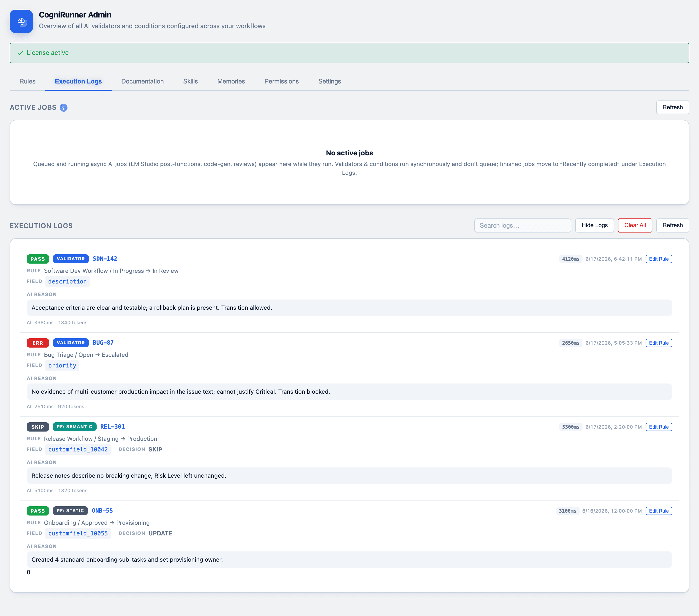Click the customfield_10042 field chip
This screenshot has height=616, width=699.
[x=78, y=450]
